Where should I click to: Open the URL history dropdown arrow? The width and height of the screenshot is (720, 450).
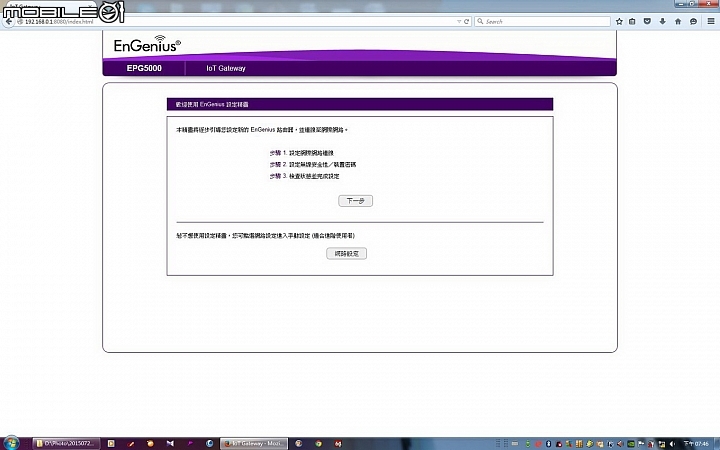coord(459,22)
